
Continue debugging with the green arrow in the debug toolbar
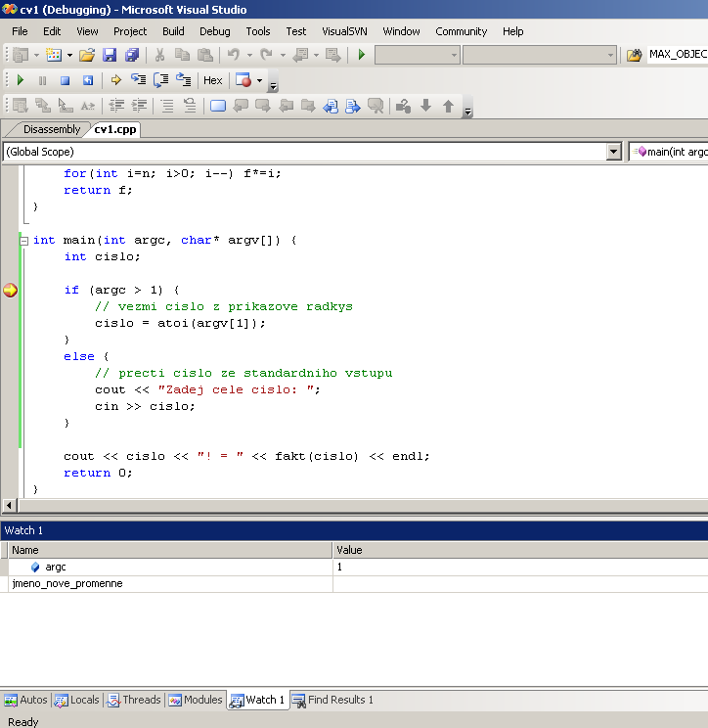click(x=20, y=80)
